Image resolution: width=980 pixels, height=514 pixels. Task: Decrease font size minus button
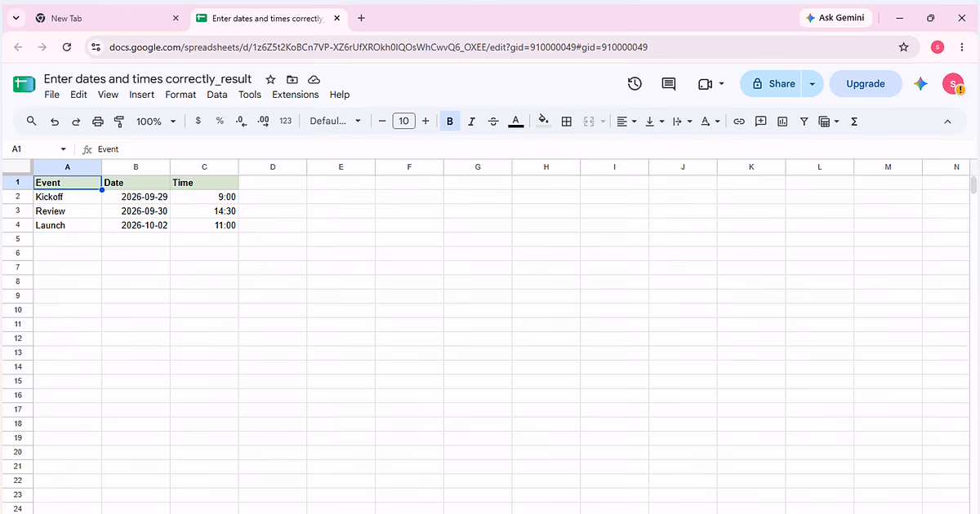(x=381, y=121)
